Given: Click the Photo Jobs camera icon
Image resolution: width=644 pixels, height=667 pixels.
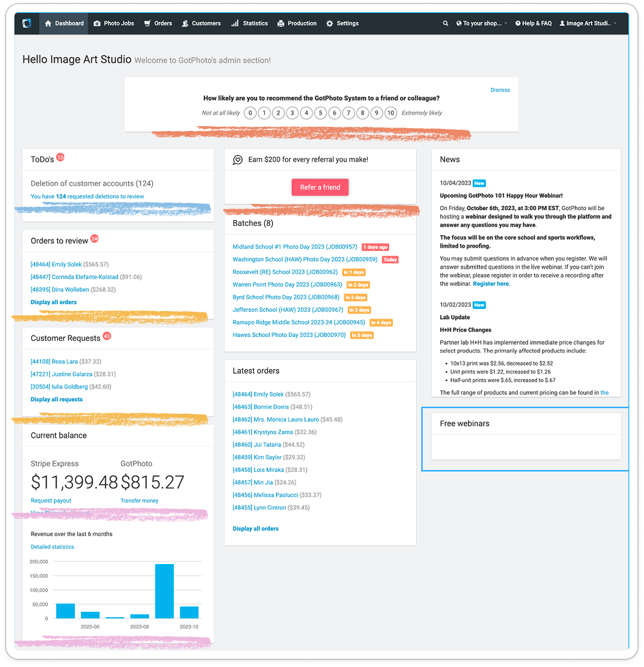Looking at the screenshot, I should (97, 23).
